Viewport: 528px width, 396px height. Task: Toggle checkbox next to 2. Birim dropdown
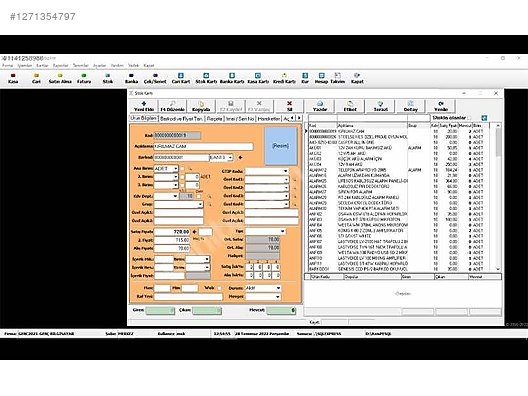coord(182,177)
